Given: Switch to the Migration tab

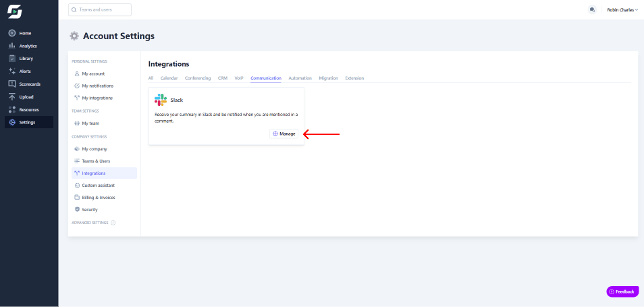Looking at the screenshot, I should coord(329,78).
